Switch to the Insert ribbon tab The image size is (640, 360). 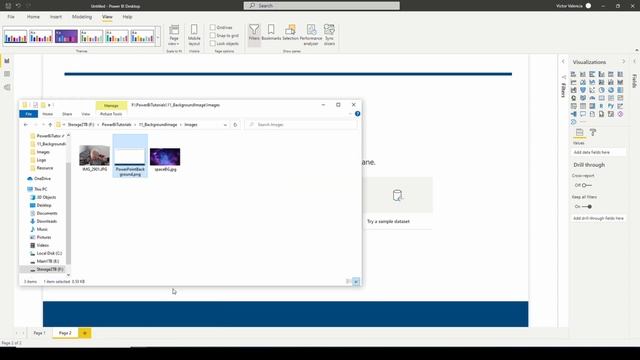pos(56,17)
